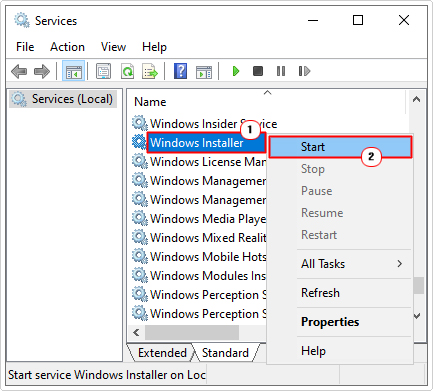This screenshot has width=433, height=391.
Task: Select the Windows Media Player service row
Action: click(208, 219)
